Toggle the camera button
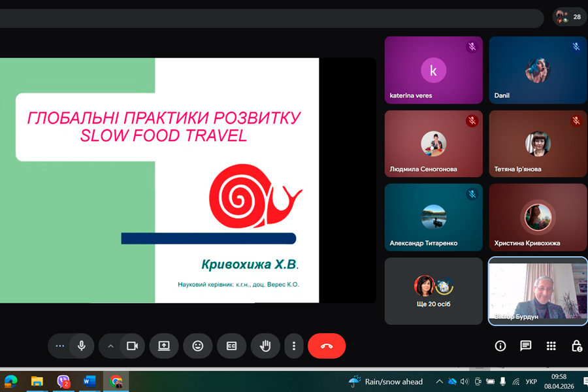The image size is (588, 392). click(132, 346)
